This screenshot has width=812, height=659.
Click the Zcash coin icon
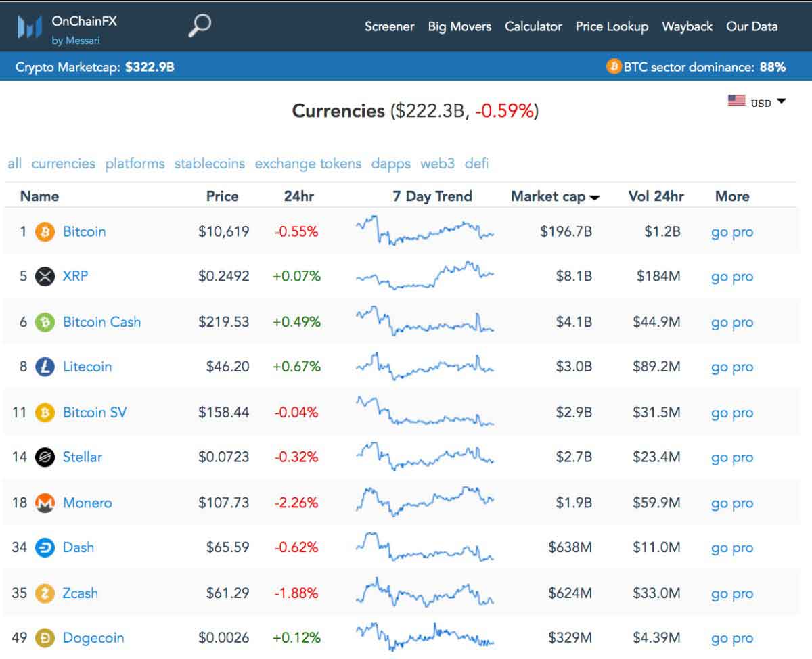point(45,593)
